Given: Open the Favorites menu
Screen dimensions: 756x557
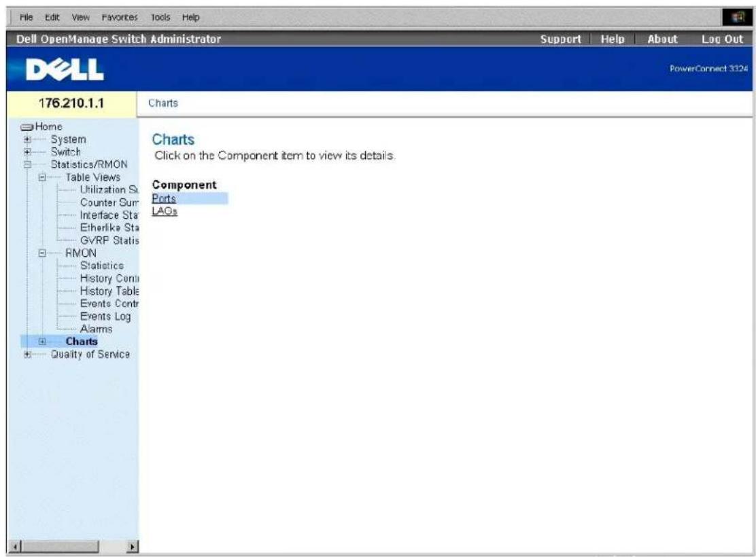Looking at the screenshot, I should pyautogui.click(x=120, y=18).
